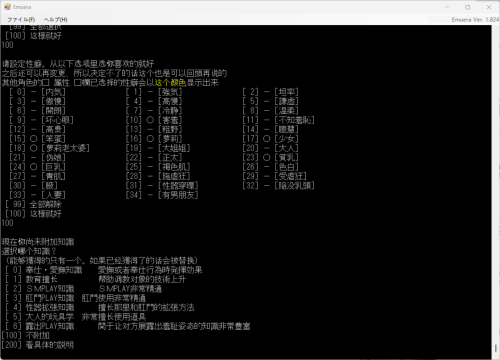Click [ 99] 全部解除 clear-all option

(x=33, y=204)
